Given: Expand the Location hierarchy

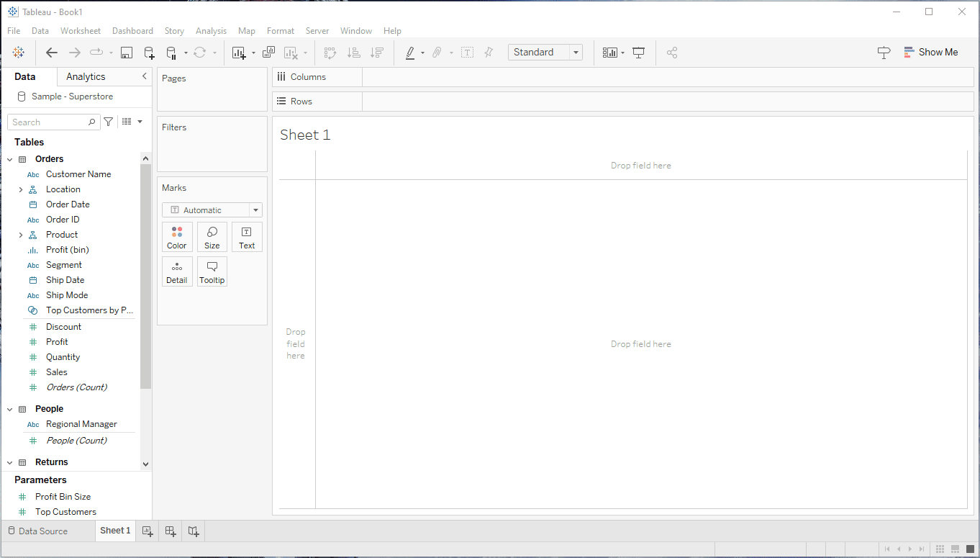Looking at the screenshot, I should pyautogui.click(x=21, y=189).
